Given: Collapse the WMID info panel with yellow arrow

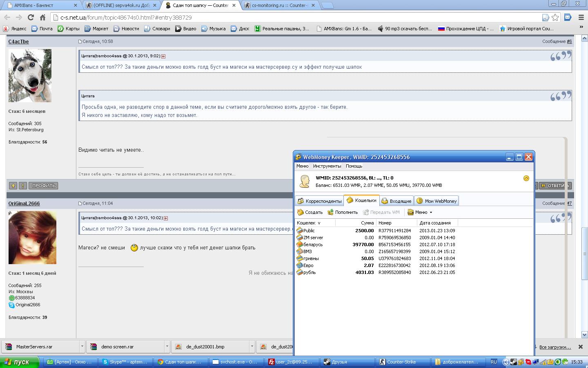Looking at the screenshot, I should click(526, 178).
